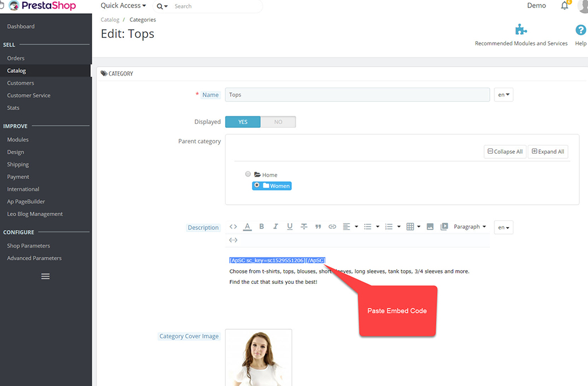Screen dimensions: 588x386
Task: Toggle bold formatting in the description editor
Action: (x=261, y=227)
